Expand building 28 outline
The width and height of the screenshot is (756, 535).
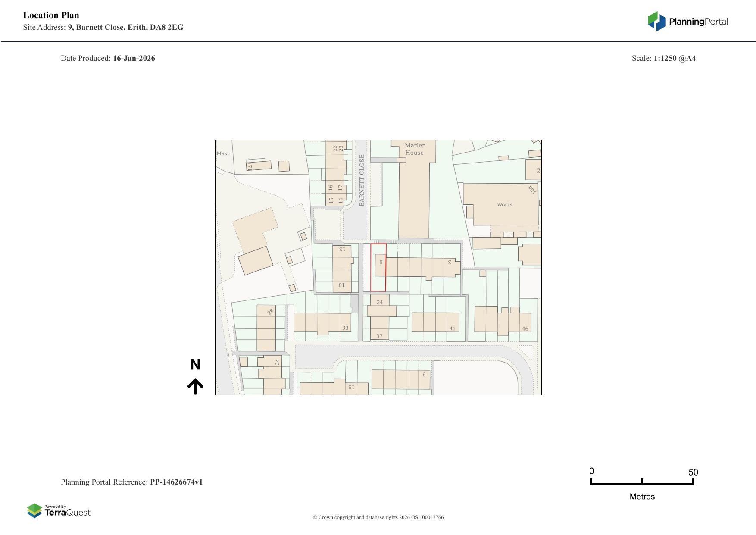click(270, 311)
